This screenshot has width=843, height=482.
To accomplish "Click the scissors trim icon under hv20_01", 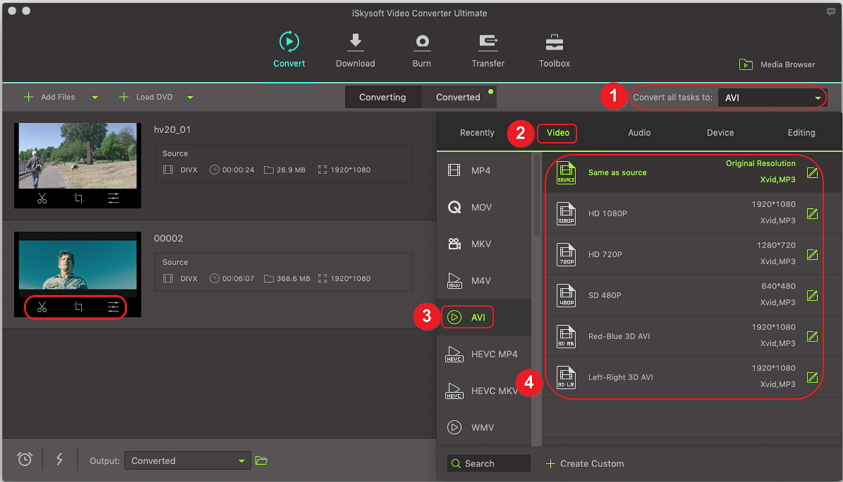I will tap(42, 199).
